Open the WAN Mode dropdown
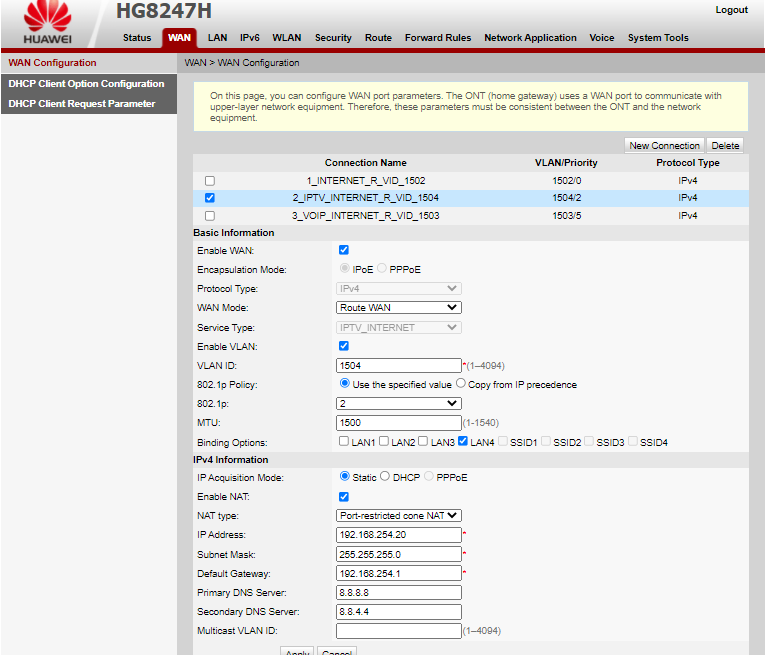765x655 pixels. (x=398, y=308)
